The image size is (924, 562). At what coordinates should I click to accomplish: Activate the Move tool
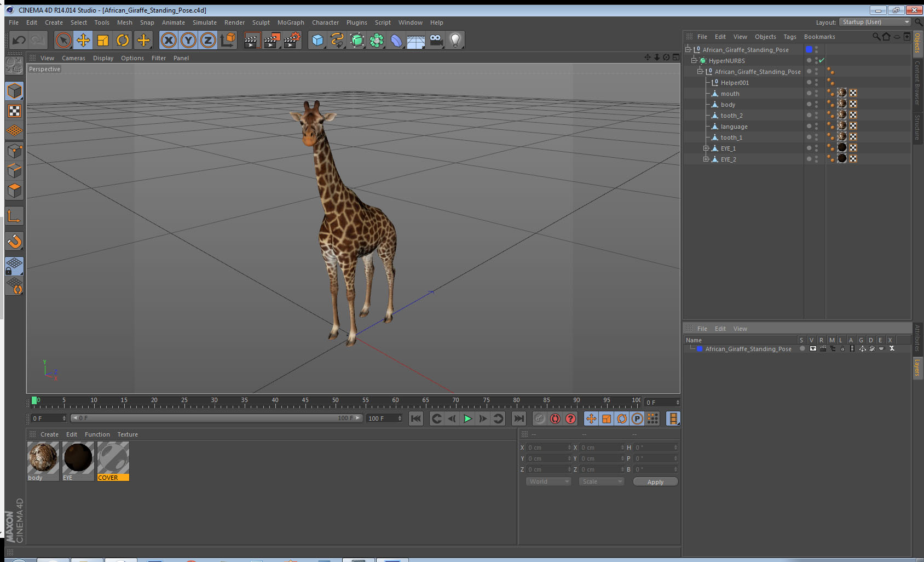tap(83, 40)
